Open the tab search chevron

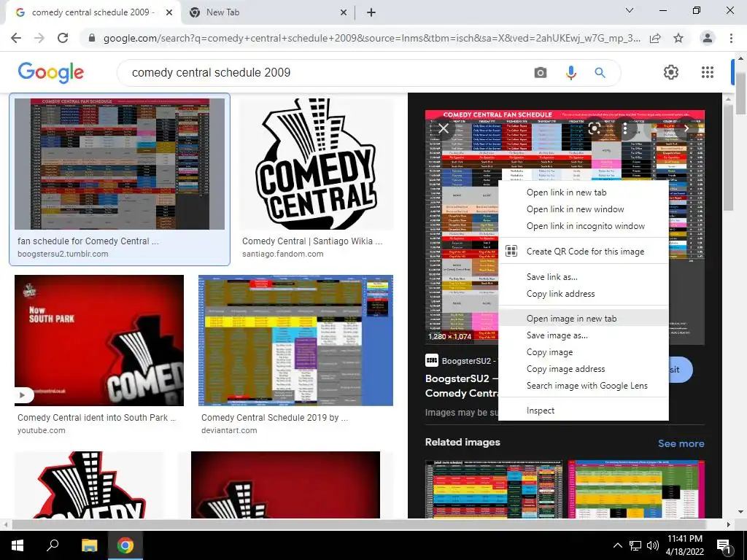click(x=630, y=10)
